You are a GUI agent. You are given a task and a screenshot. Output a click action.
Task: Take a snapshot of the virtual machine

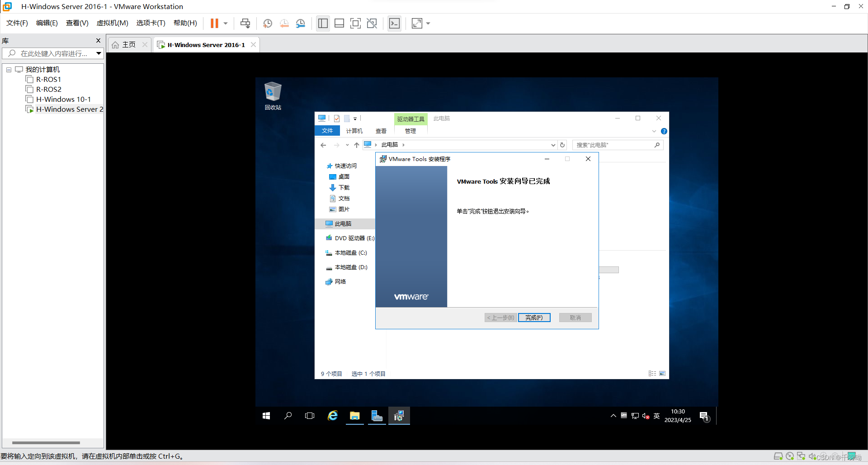coord(268,23)
